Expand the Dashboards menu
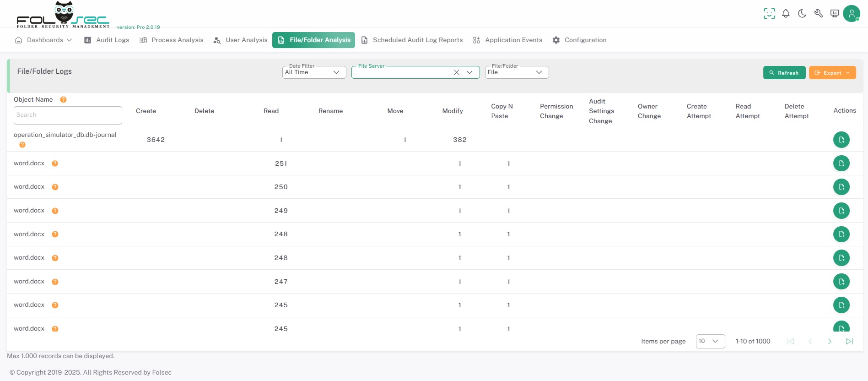Viewport: 868px width, 381px height. (x=44, y=40)
